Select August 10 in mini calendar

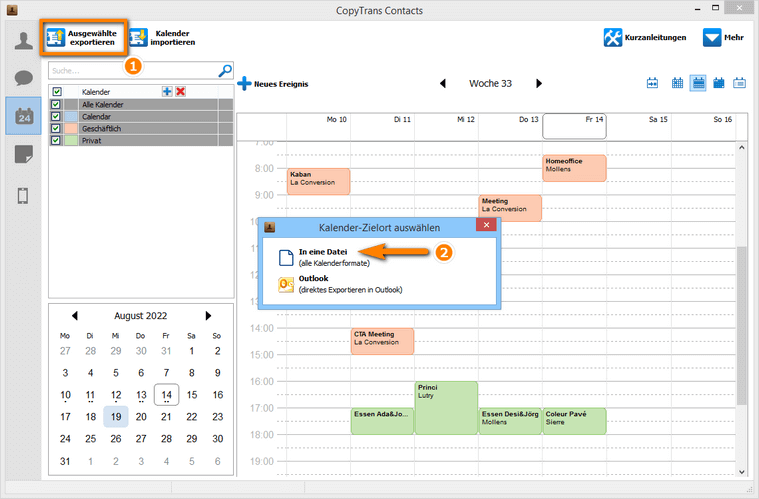(x=65, y=394)
